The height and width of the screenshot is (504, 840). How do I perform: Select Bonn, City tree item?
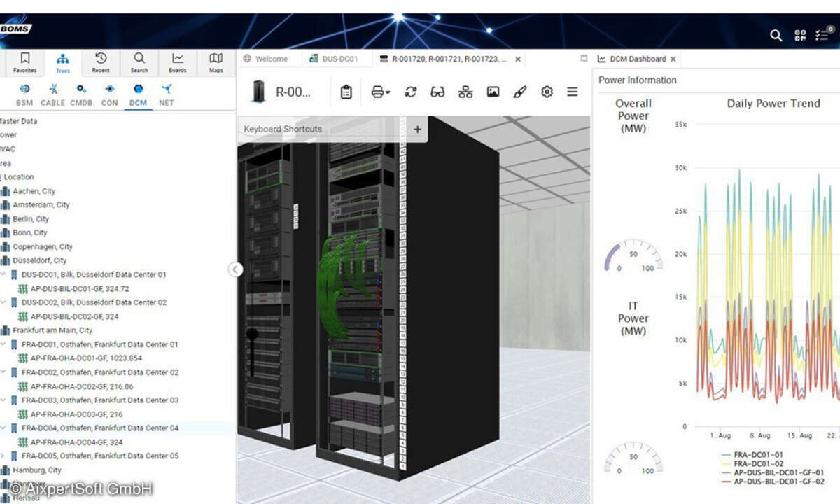click(29, 232)
